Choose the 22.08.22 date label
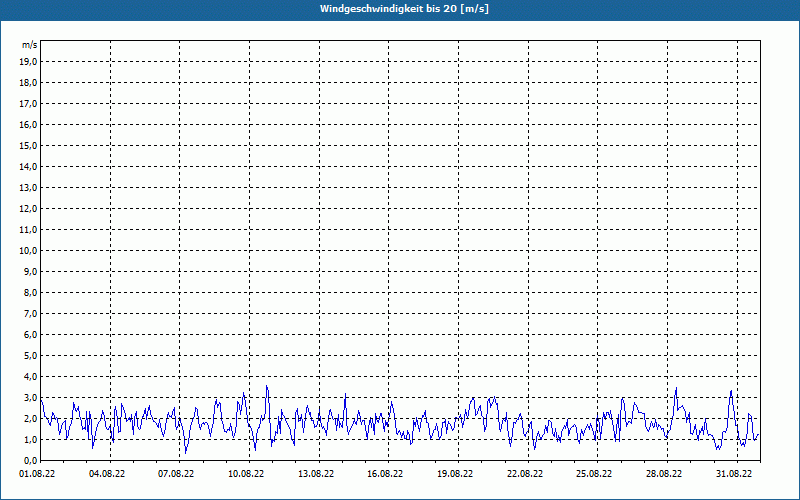This screenshot has height=500, width=800. pos(524,474)
